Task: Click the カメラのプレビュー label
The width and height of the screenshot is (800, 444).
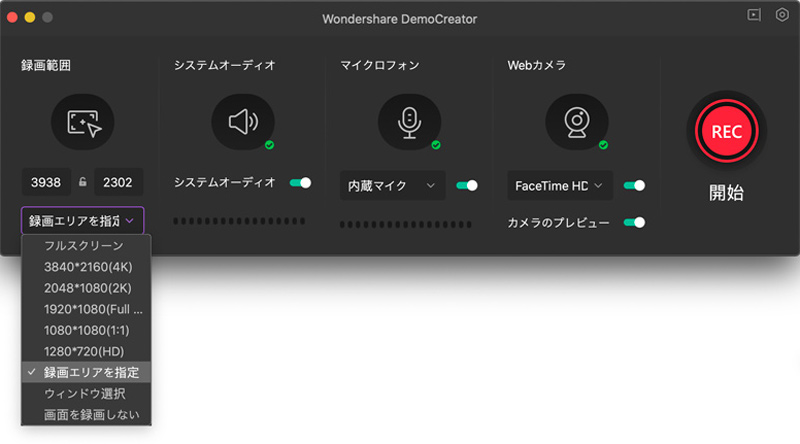Action: point(558,223)
